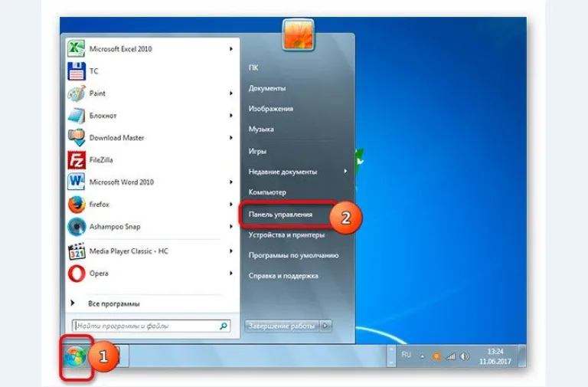The image size is (588, 387).
Task: Launch the Download Master icon
Action: pyautogui.click(x=77, y=138)
